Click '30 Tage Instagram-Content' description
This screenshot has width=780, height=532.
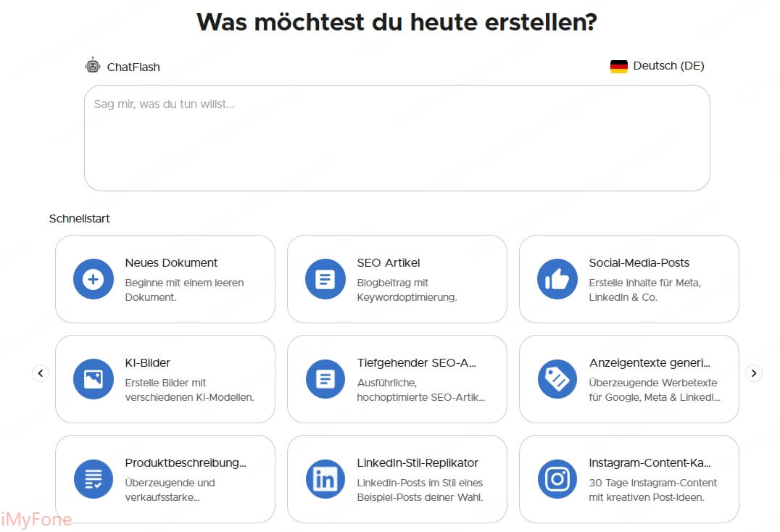pyautogui.click(x=652, y=490)
